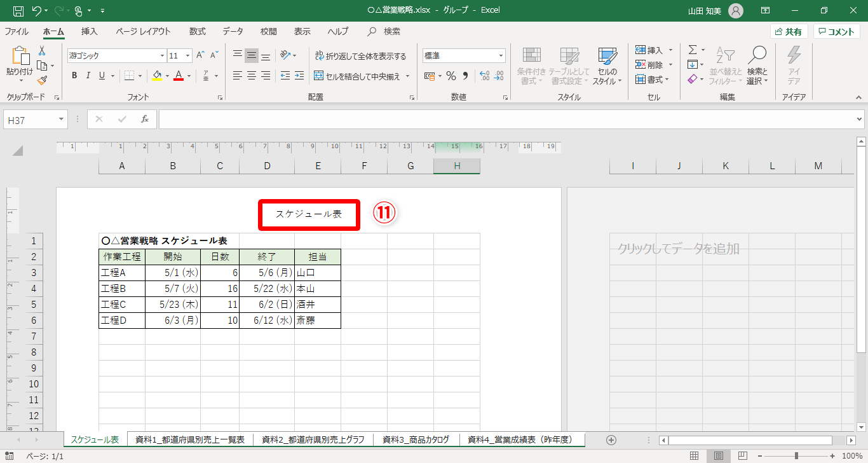868x463 pixels.
Task: Click the header text スケジュール表
Action: (309, 214)
